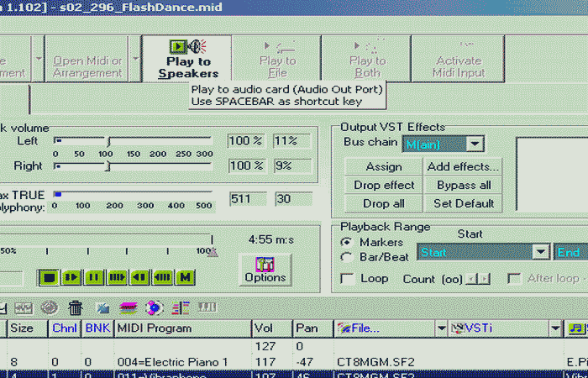
Task: Click the trash can delete icon
Action: [x=76, y=308]
